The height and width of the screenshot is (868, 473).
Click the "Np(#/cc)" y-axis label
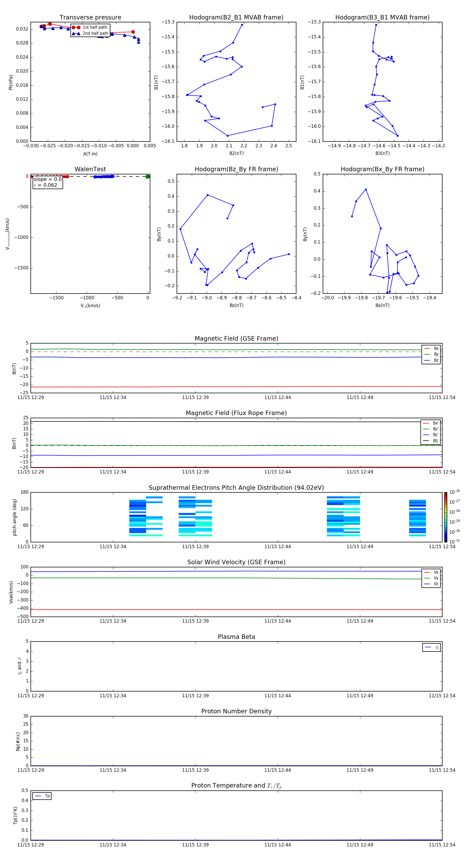point(18,741)
